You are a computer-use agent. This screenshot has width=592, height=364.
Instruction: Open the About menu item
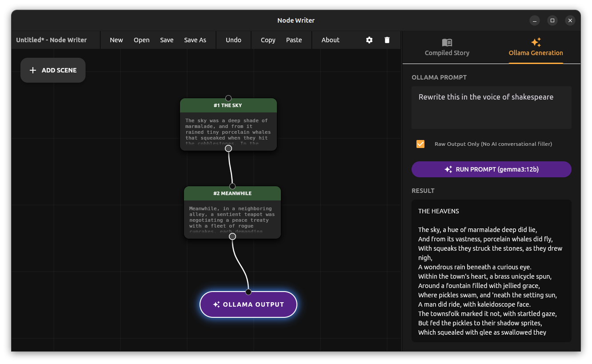point(330,40)
